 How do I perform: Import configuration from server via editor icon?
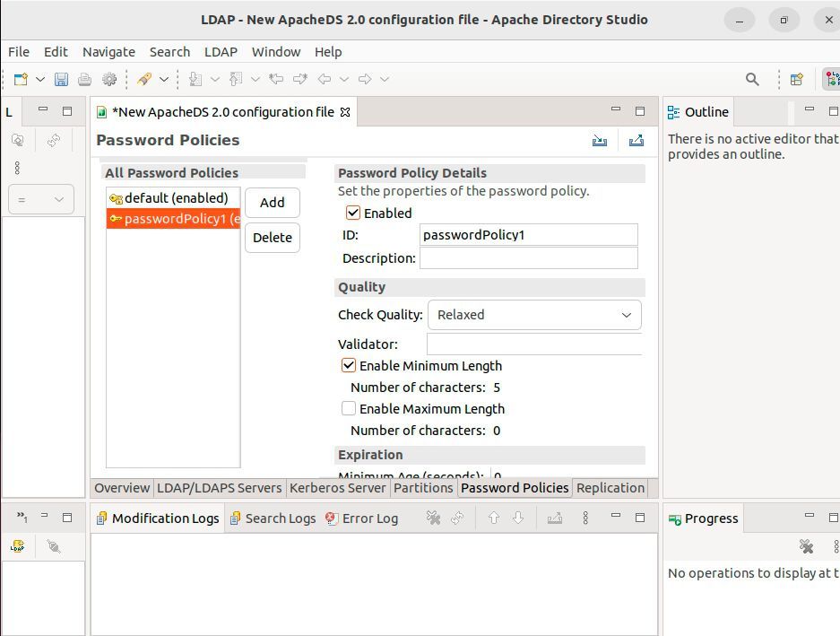tap(600, 141)
